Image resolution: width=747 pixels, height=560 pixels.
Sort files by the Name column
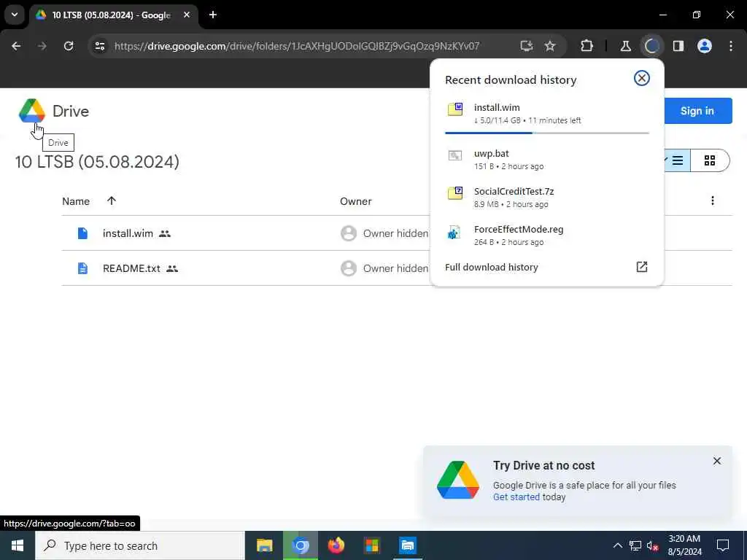point(76,201)
